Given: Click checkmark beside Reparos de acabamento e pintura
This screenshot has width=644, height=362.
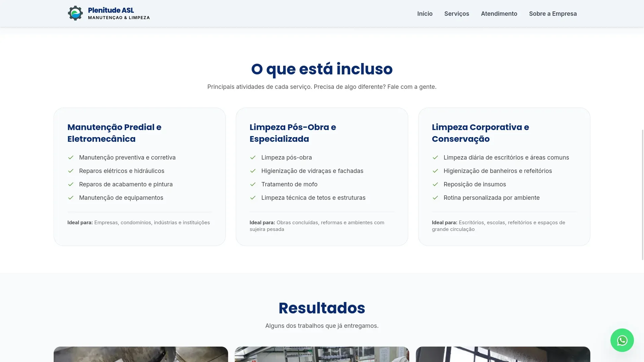Looking at the screenshot, I should (71, 184).
